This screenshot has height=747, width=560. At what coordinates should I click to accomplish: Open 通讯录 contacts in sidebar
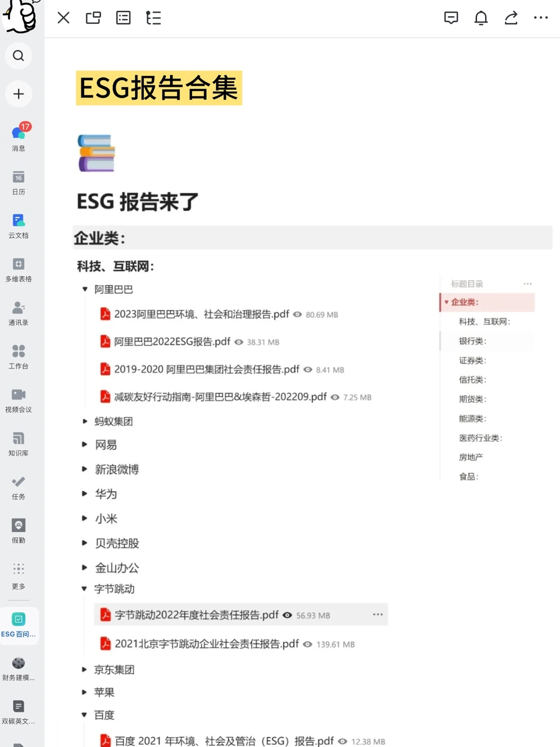tap(19, 313)
